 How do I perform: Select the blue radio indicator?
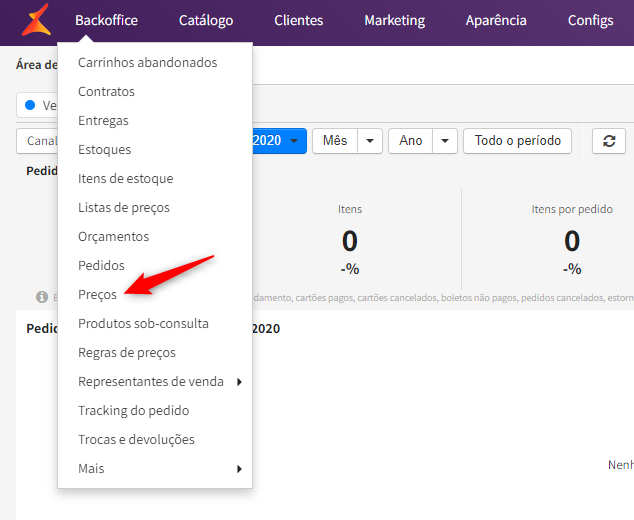[30, 105]
